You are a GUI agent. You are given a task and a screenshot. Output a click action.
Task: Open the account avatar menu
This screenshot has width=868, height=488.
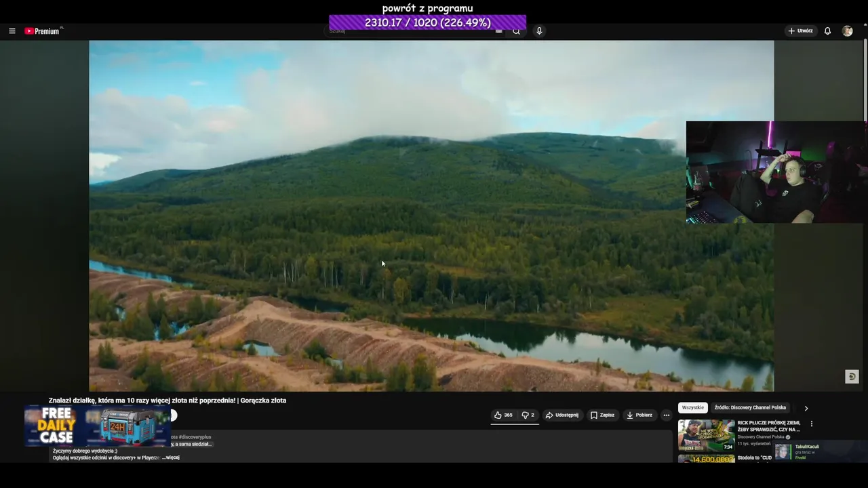pyautogui.click(x=847, y=31)
